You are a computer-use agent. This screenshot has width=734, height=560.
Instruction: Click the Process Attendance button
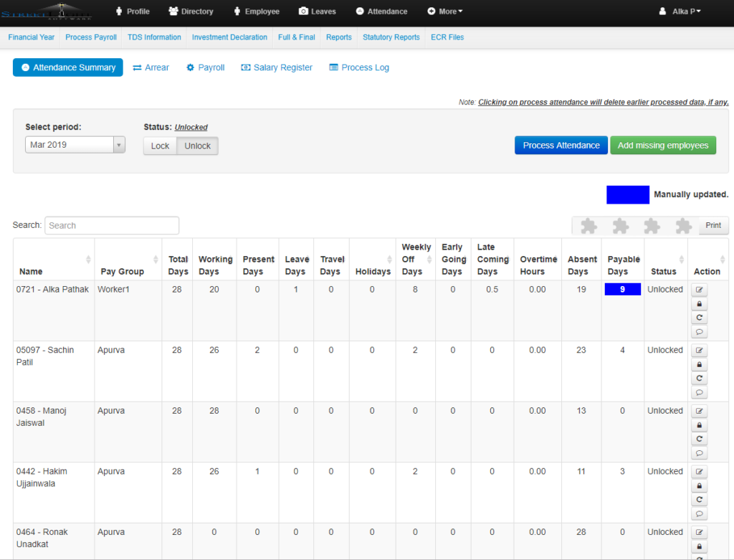[561, 145]
